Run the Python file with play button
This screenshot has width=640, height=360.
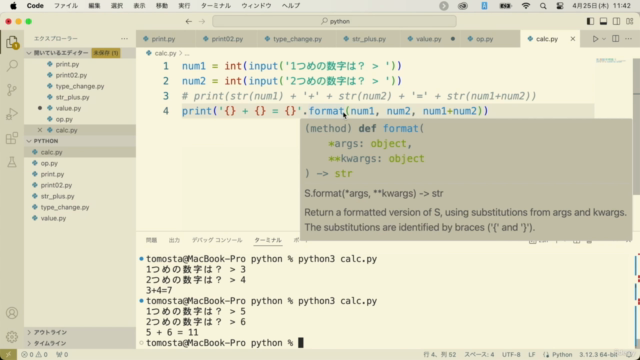click(595, 39)
